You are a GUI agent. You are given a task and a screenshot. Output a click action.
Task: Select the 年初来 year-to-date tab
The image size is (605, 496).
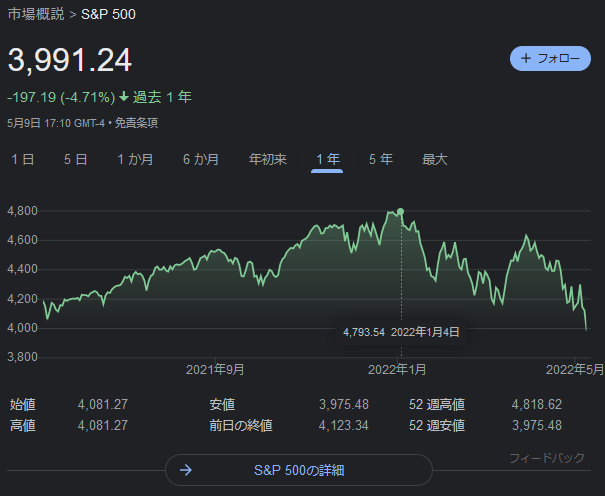(268, 159)
